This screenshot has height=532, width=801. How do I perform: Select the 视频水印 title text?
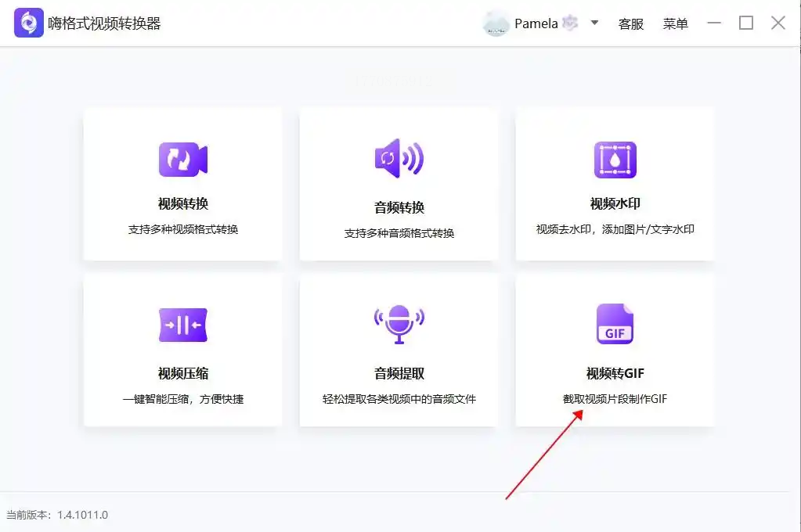click(x=615, y=203)
